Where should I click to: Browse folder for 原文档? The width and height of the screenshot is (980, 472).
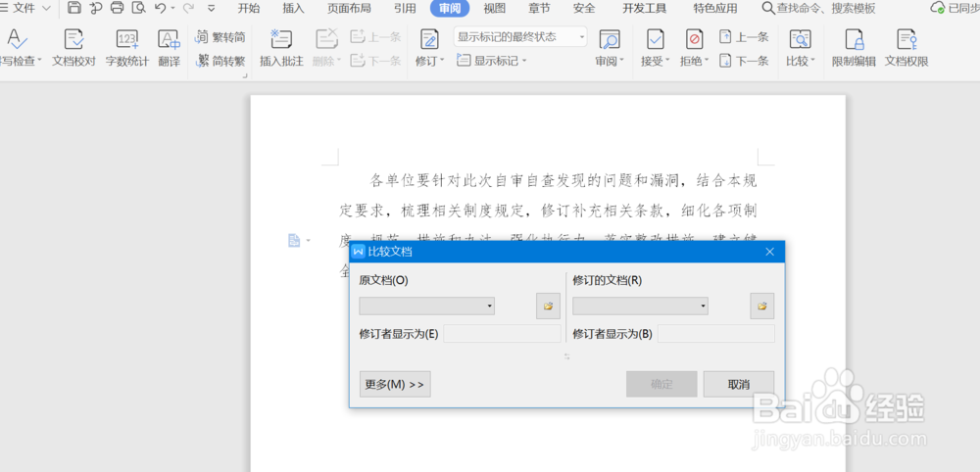tap(548, 306)
